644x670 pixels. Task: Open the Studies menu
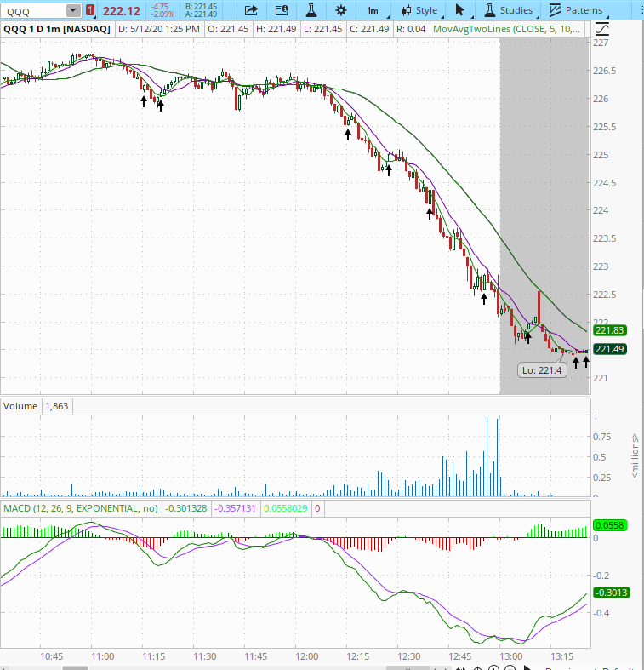pos(509,10)
